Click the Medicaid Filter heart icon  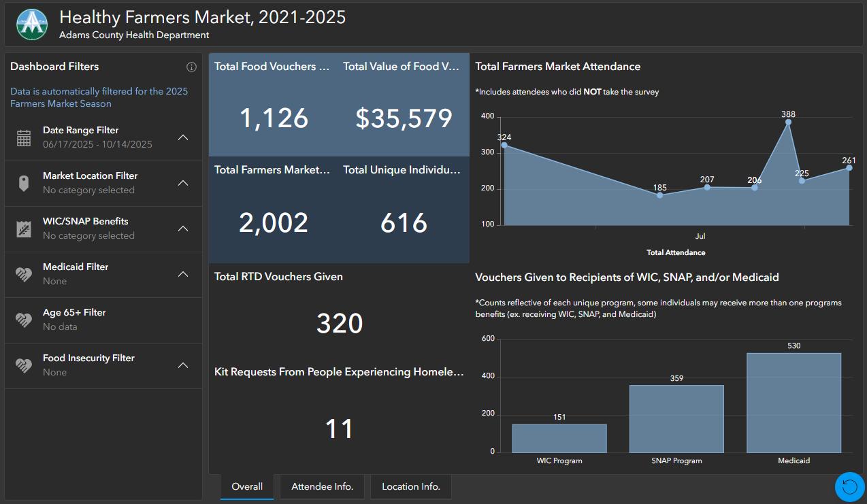pyautogui.click(x=24, y=274)
